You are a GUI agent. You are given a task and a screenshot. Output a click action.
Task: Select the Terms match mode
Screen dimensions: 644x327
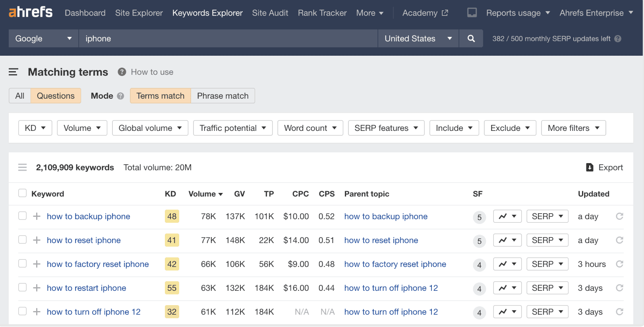(161, 96)
